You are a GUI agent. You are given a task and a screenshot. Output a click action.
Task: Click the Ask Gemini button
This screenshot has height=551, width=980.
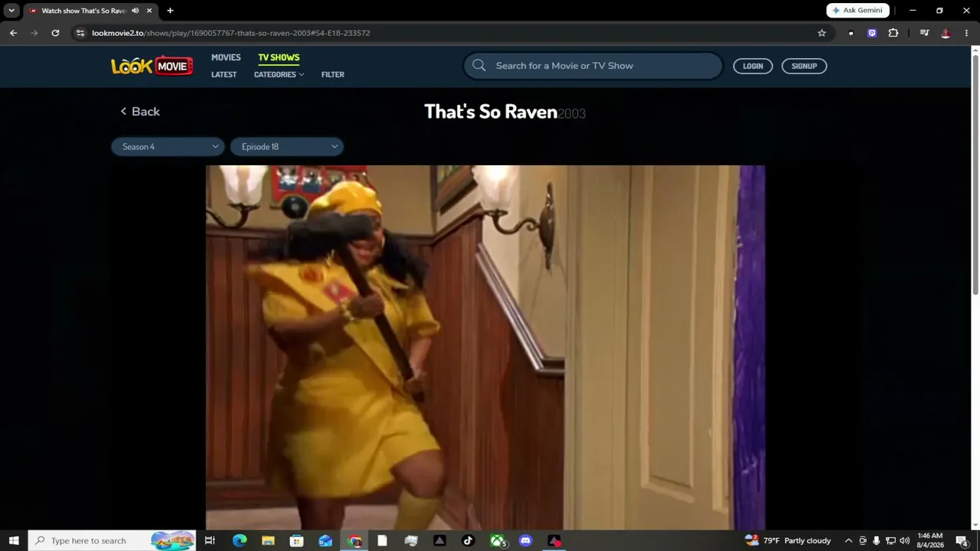coord(857,11)
